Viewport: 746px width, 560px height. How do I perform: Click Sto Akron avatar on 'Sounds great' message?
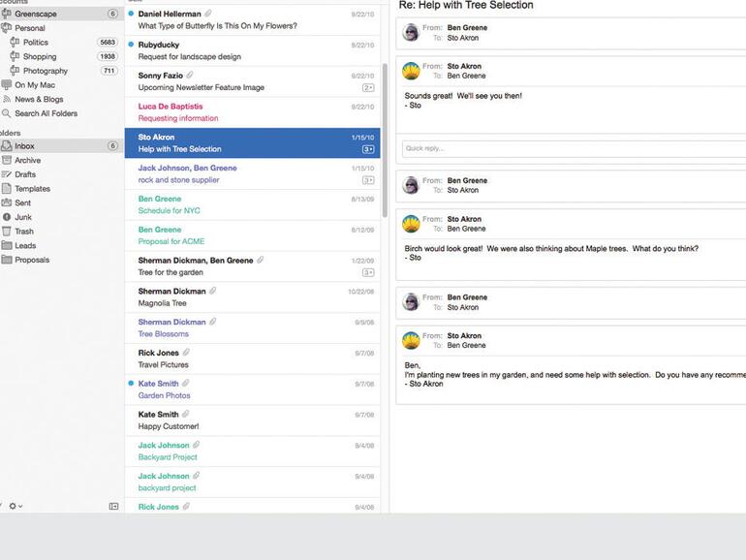tap(411, 71)
